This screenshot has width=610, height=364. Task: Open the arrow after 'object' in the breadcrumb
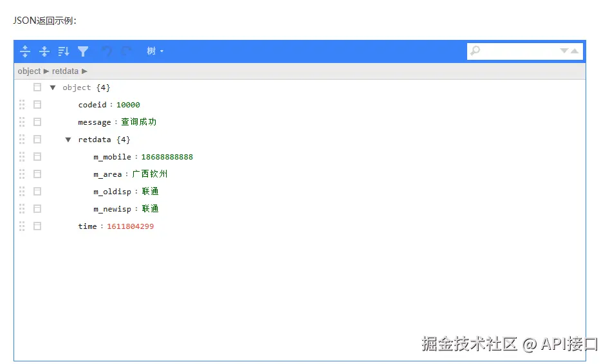(x=46, y=71)
